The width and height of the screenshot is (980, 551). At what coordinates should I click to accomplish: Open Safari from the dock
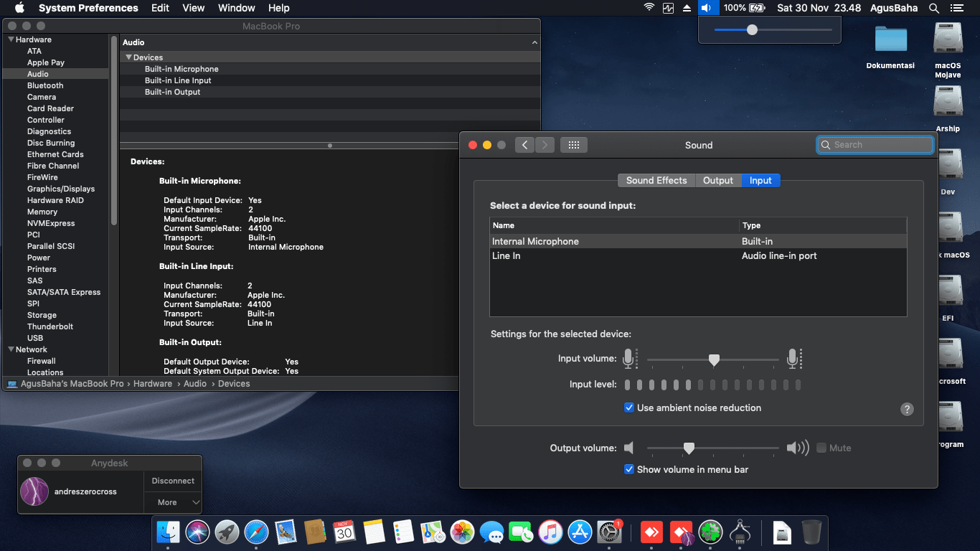pos(256,532)
